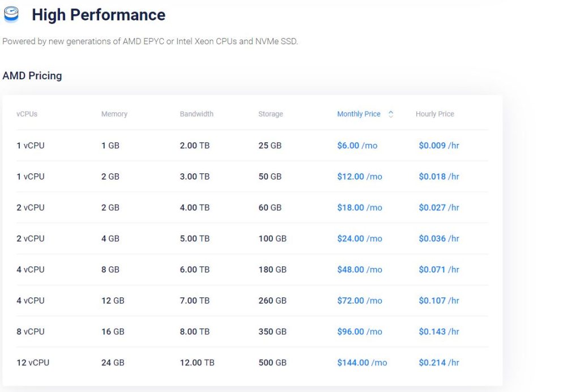Screen dimensions: 580x392
Task: Click the High Performance speedometer icon
Action: click(x=11, y=15)
